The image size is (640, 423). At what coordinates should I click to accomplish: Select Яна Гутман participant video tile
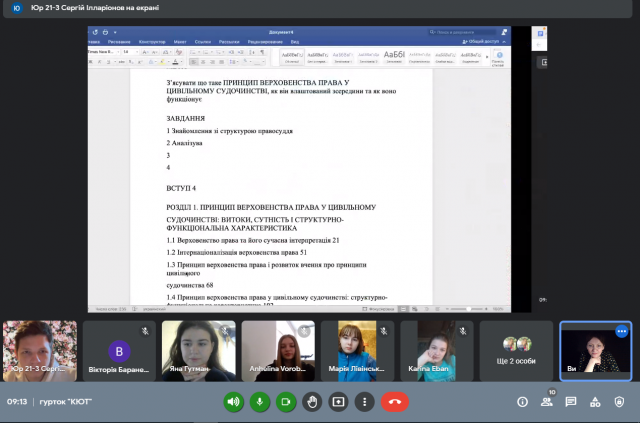click(x=199, y=351)
